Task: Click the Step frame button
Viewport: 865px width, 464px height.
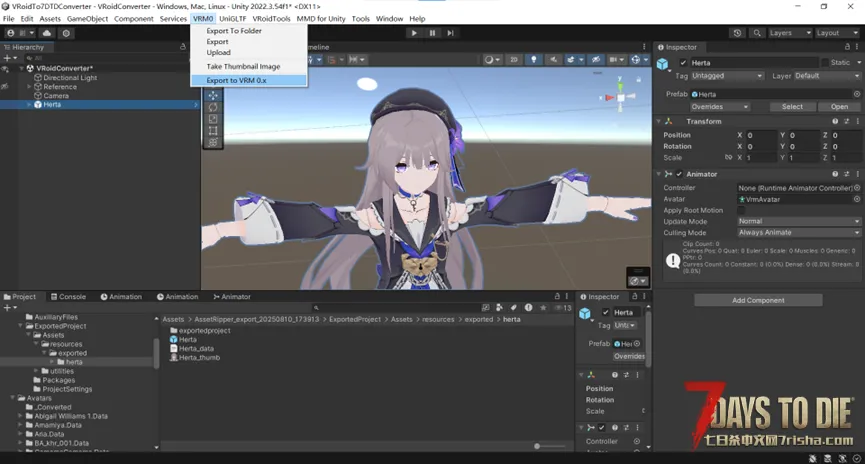Action: pyautogui.click(x=450, y=33)
